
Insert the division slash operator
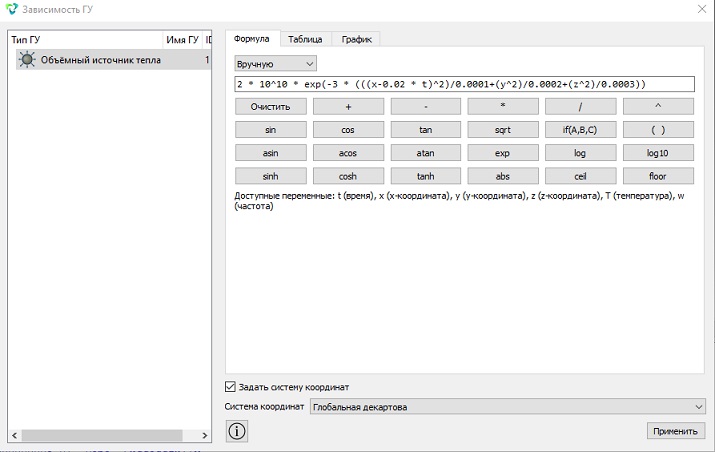coord(580,107)
